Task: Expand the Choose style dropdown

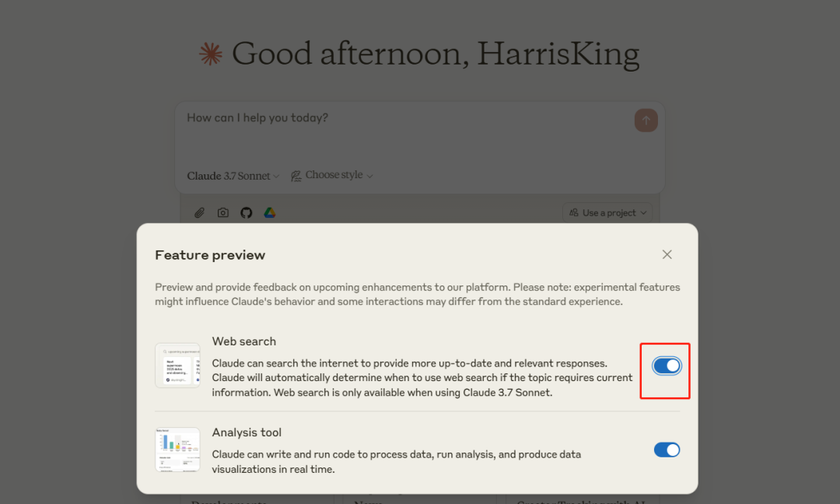Action: (332, 175)
